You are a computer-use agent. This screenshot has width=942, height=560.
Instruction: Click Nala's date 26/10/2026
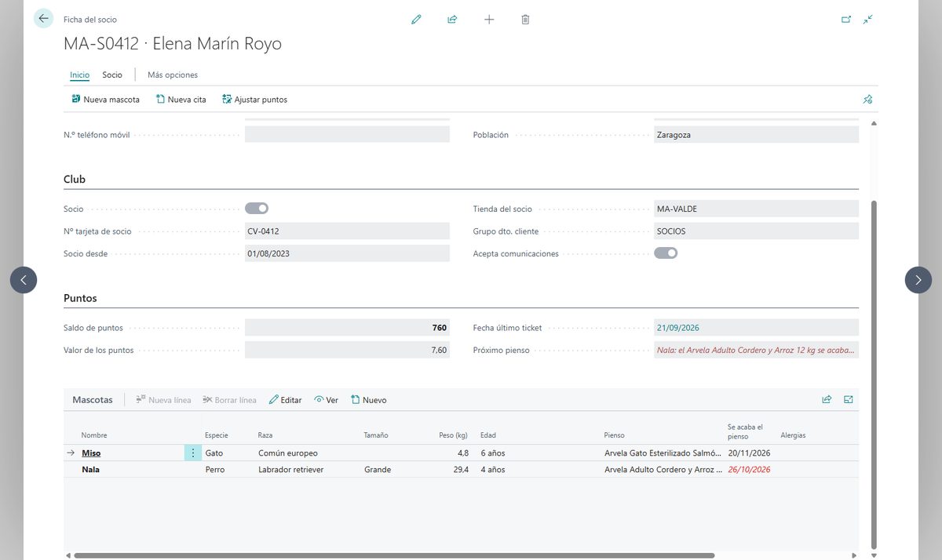[749, 470]
